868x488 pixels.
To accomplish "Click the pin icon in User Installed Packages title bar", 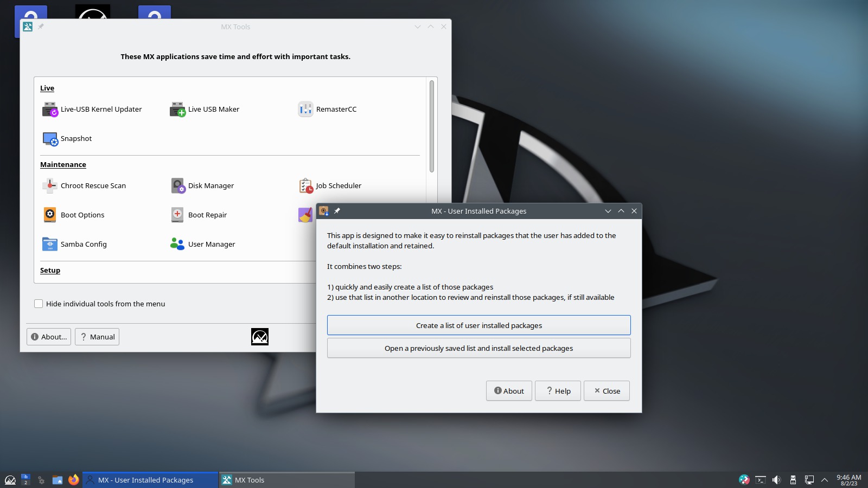I will [x=337, y=211].
